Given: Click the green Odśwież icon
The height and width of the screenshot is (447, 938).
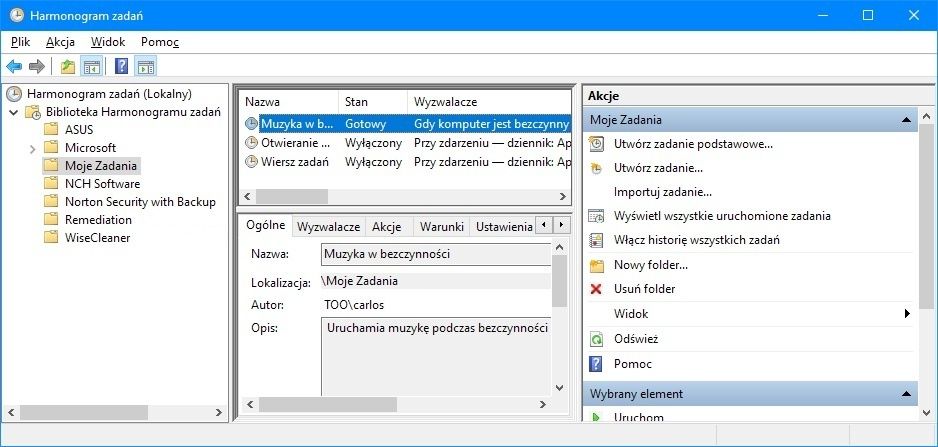Looking at the screenshot, I should click(x=596, y=339).
